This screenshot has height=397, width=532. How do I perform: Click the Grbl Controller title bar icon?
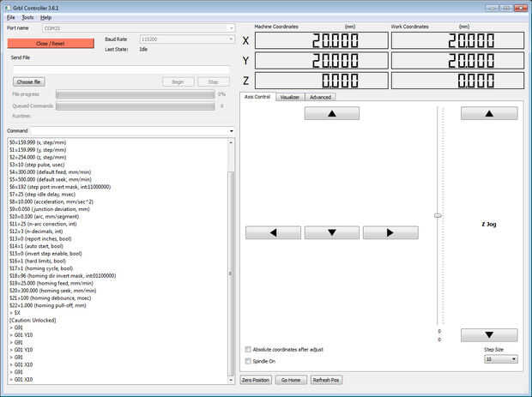[x=8, y=8]
